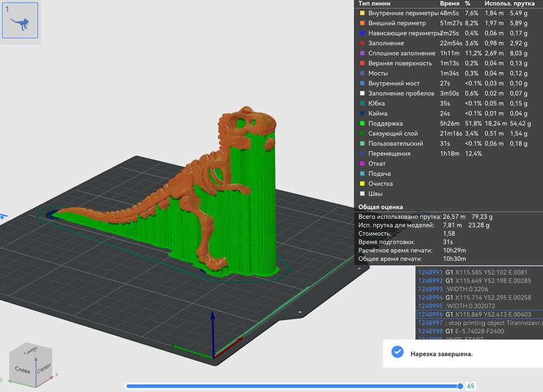543x392 pixels.
Task: Click the Слева face of view cube
Action: pos(22,370)
